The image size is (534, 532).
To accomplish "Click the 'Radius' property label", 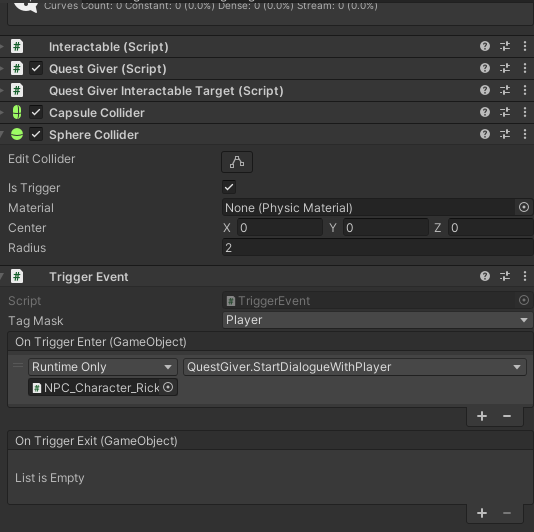I will [x=27, y=248].
